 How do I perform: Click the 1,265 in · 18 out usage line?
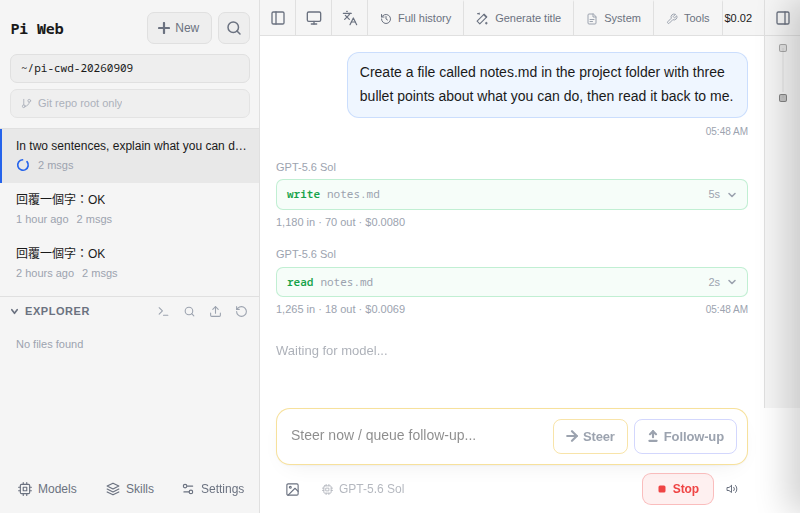point(340,309)
